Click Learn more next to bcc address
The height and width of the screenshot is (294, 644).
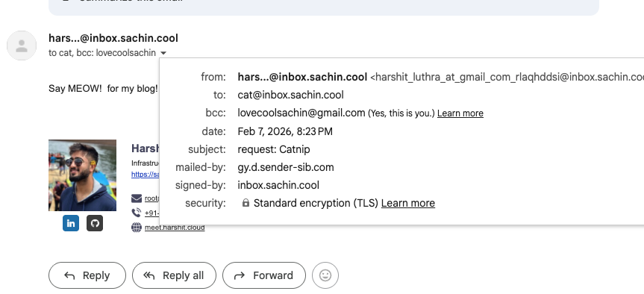pos(460,113)
